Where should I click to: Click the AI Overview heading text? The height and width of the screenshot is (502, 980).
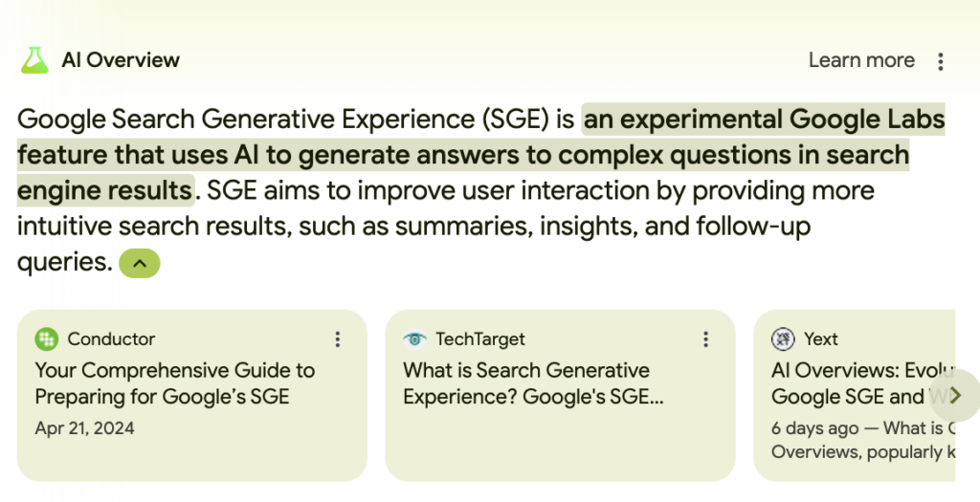pyautogui.click(x=121, y=60)
